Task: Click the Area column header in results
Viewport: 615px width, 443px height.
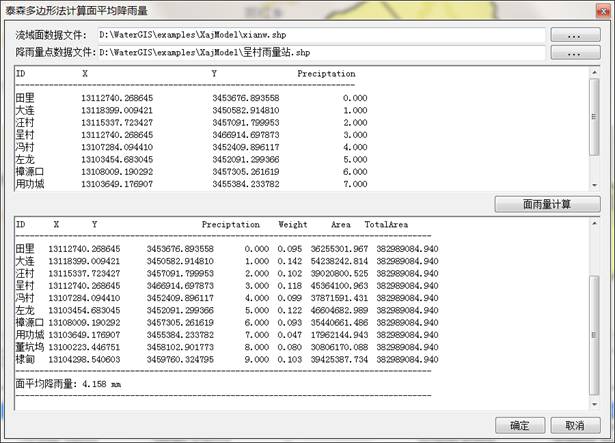Action: pyautogui.click(x=341, y=224)
